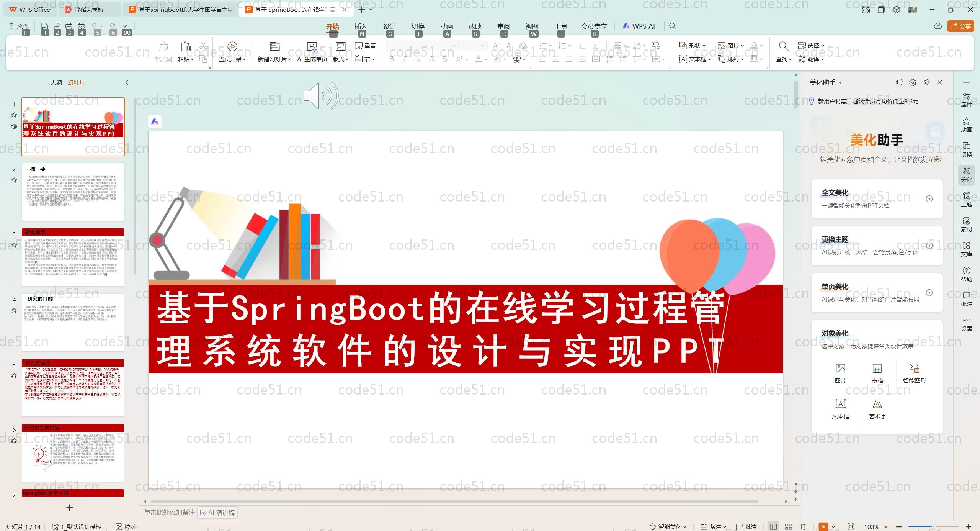Open the 103% zoom level dropdown
The height and width of the screenshot is (531, 980).
coord(885,527)
